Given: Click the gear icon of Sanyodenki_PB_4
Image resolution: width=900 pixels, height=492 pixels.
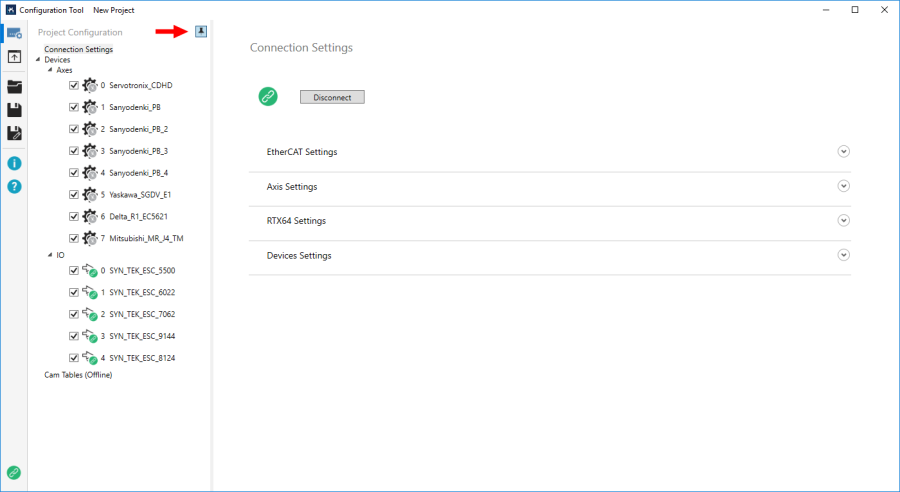Looking at the screenshot, I should 90,173.
